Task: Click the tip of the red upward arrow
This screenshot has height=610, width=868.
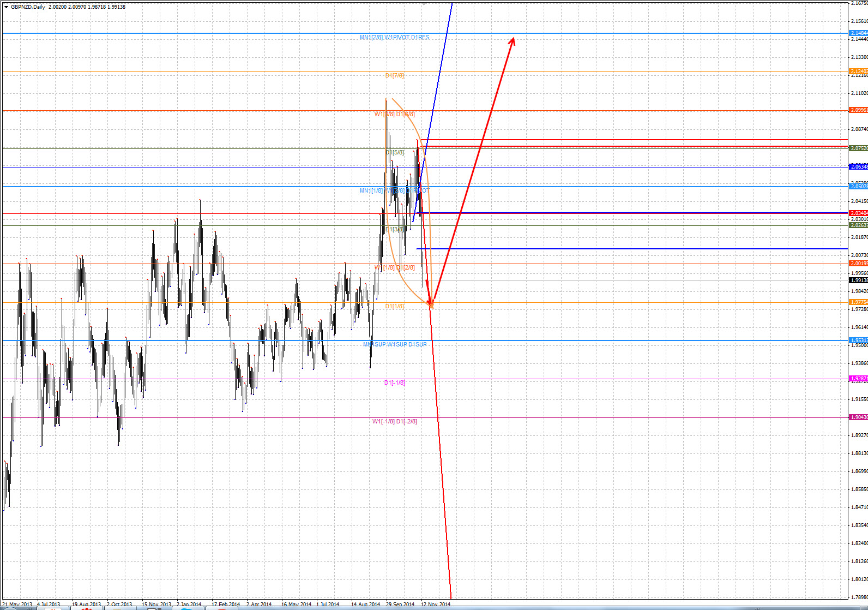Action: (513, 39)
